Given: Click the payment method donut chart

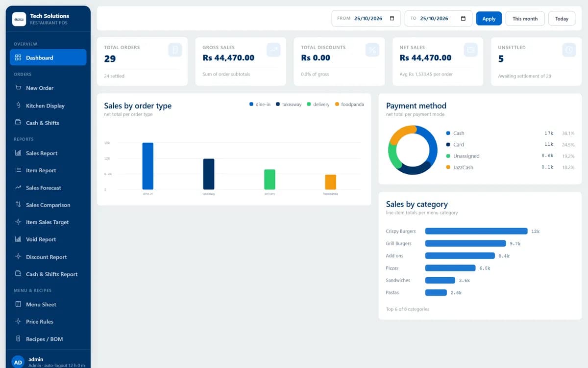Looking at the screenshot, I should point(413,150).
